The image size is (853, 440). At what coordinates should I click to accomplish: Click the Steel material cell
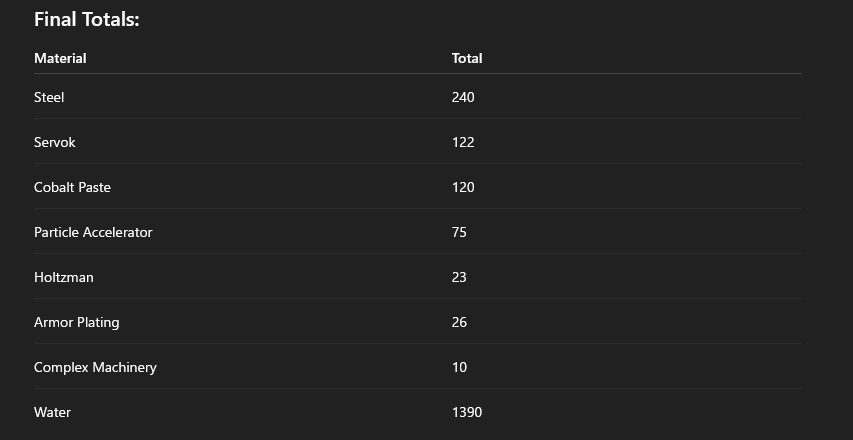(49, 97)
